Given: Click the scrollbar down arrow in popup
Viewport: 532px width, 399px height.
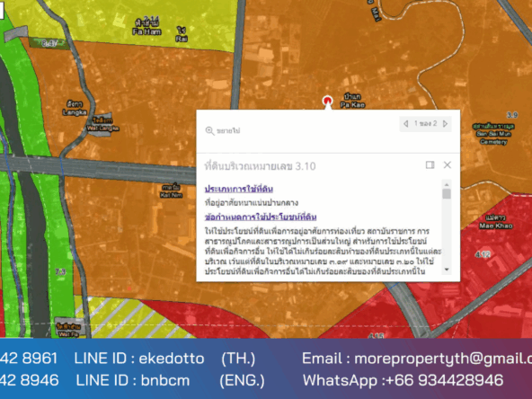Looking at the screenshot, I should [447, 270].
